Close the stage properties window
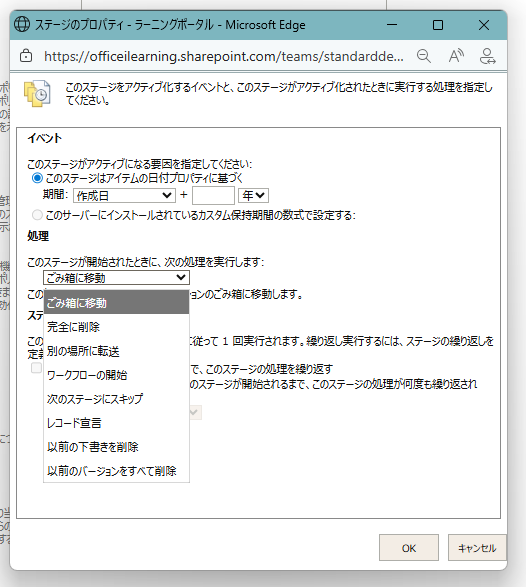 pyautogui.click(x=484, y=25)
